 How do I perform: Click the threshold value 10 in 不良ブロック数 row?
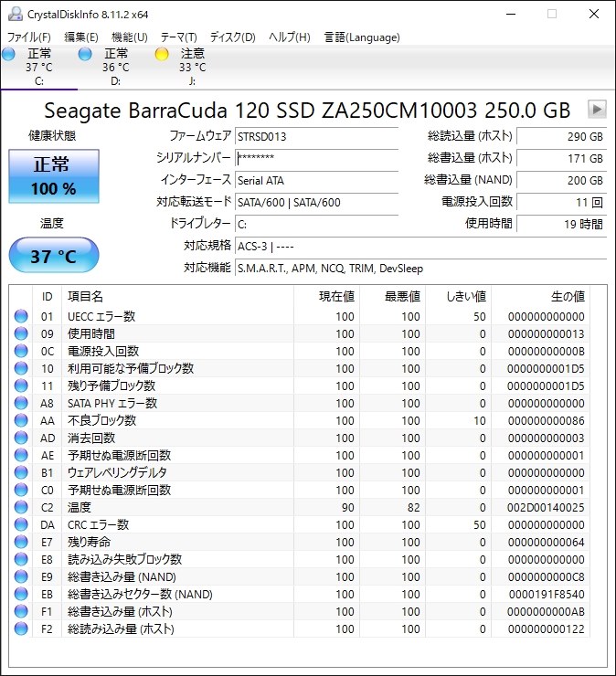pos(480,421)
